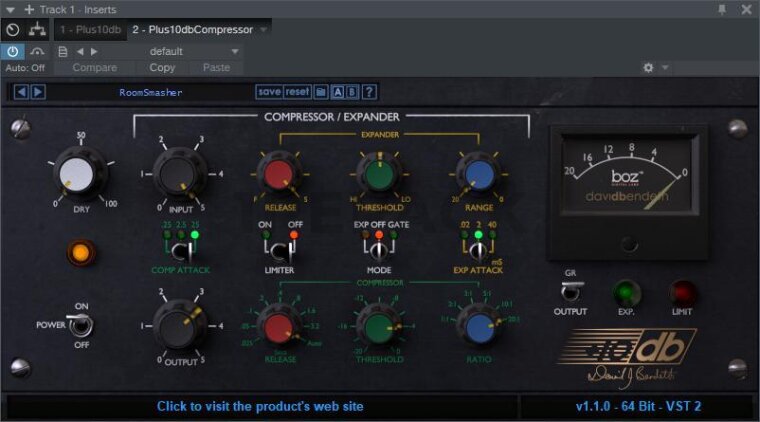Click the question mark help icon
The height and width of the screenshot is (422, 760).
coord(369,92)
